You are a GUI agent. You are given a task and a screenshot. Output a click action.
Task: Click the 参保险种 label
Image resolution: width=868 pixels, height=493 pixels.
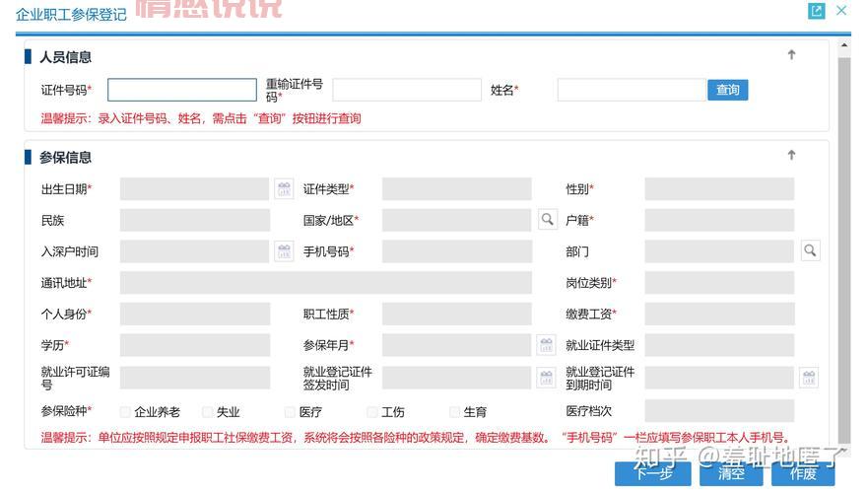66,411
